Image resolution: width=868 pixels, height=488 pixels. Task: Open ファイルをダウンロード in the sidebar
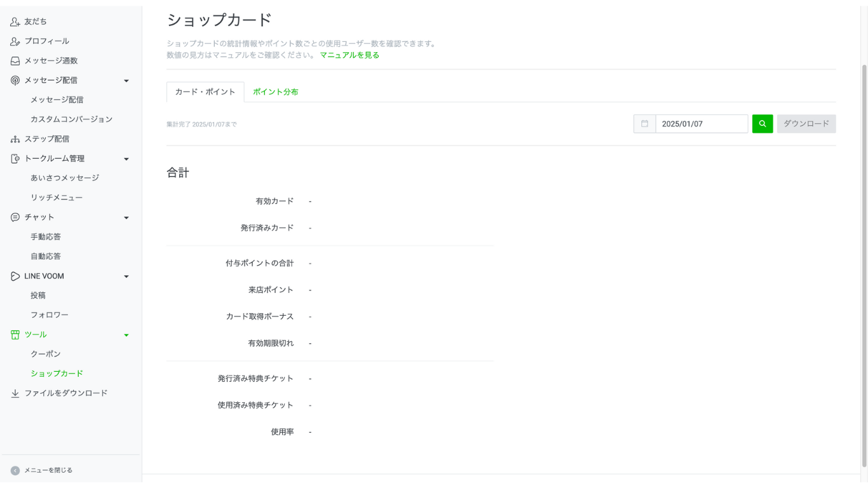coord(66,393)
